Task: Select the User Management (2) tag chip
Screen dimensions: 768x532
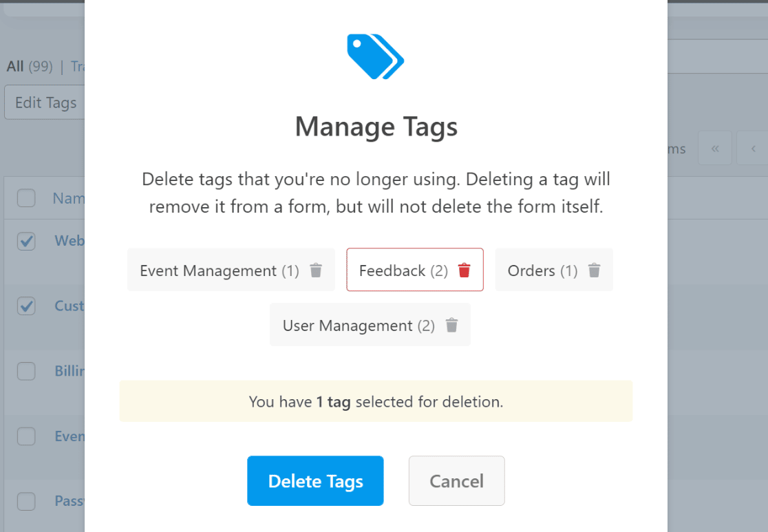Action: click(x=370, y=324)
